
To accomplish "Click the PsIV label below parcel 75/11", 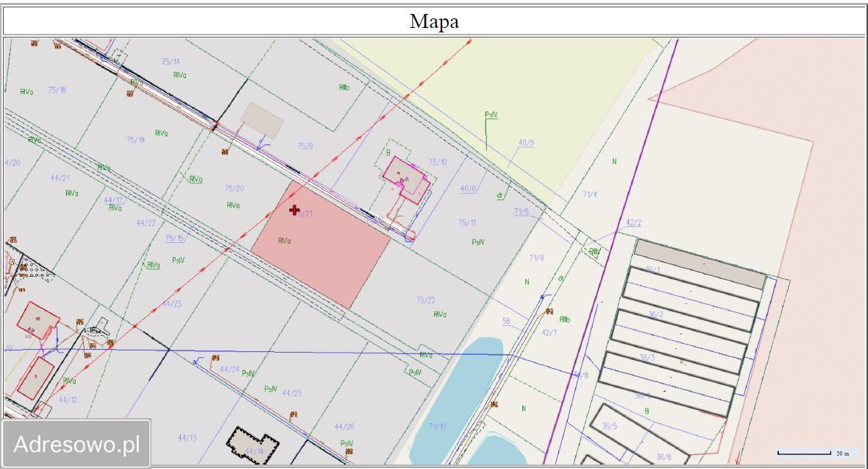I will tap(478, 241).
